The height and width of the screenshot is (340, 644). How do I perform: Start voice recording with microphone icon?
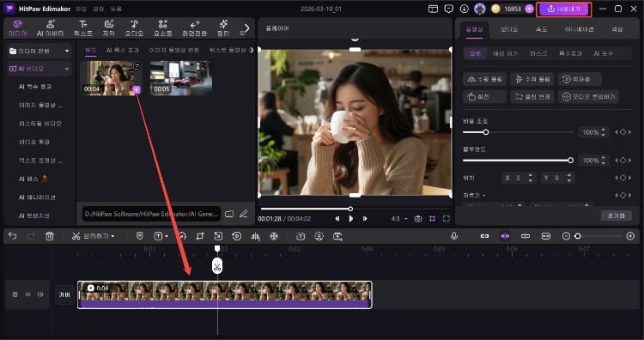(454, 236)
